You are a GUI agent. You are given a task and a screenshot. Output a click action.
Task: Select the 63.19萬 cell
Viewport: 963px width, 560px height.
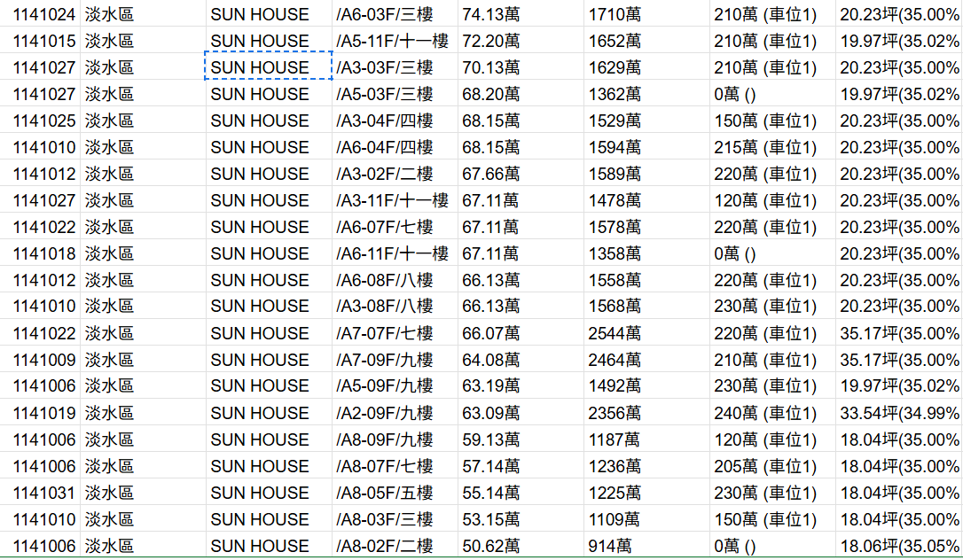click(521, 385)
